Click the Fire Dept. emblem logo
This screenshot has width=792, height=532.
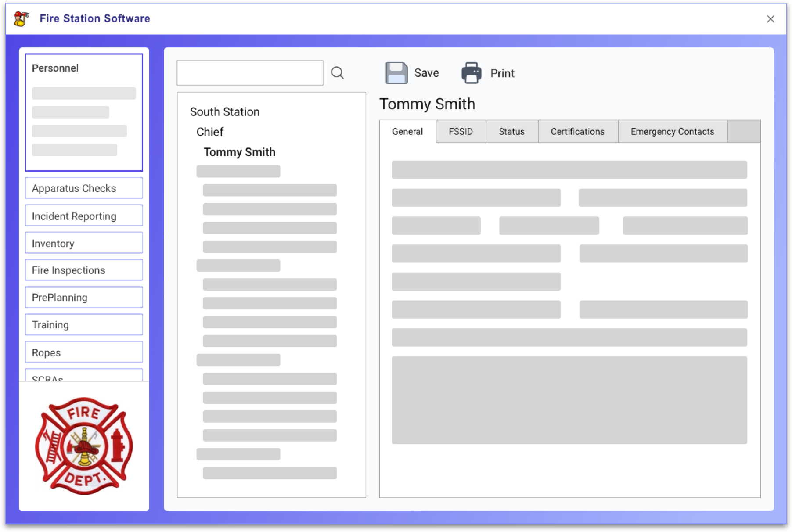click(83, 446)
